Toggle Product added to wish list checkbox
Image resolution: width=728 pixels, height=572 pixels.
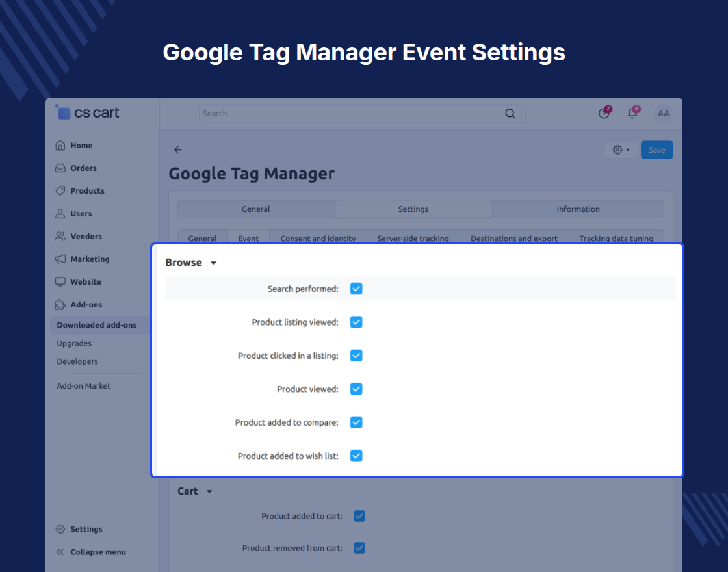pyautogui.click(x=356, y=456)
